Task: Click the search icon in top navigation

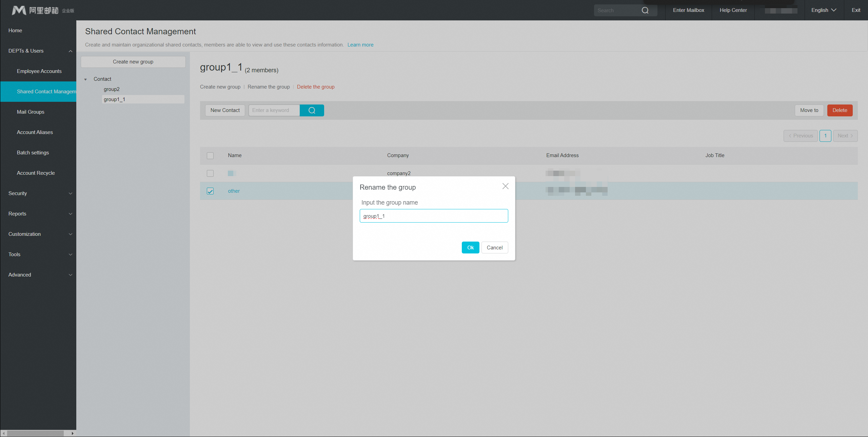Action: [x=645, y=10]
